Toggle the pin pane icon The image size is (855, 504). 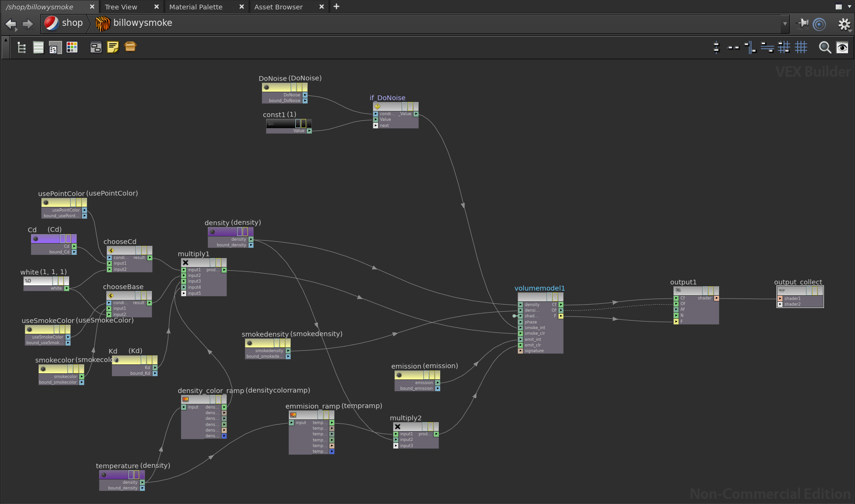tap(802, 23)
